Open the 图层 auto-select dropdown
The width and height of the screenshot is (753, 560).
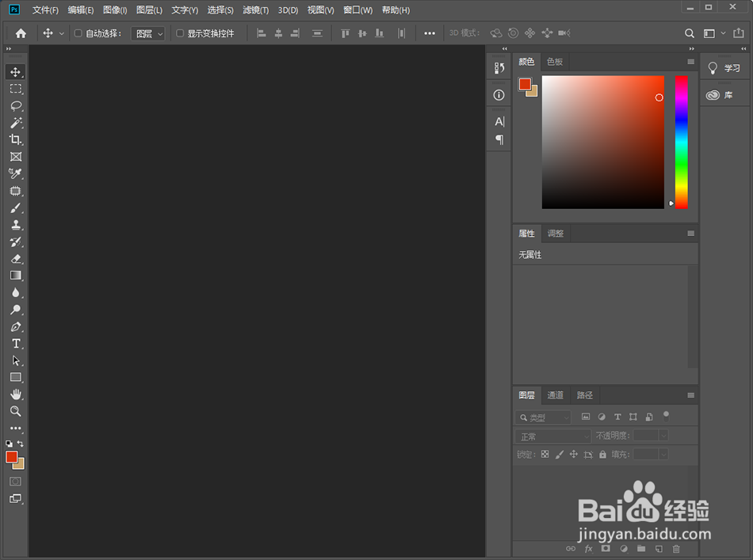click(148, 33)
